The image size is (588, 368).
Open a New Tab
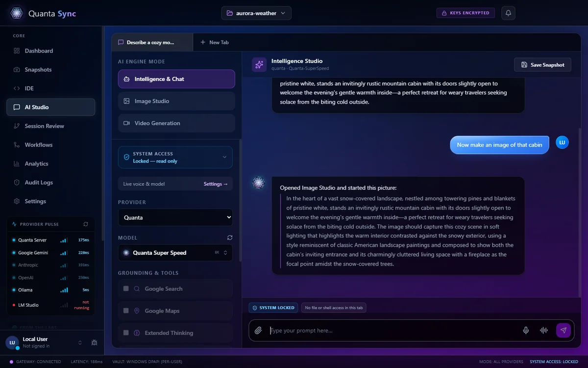pyautogui.click(x=215, y=42)
